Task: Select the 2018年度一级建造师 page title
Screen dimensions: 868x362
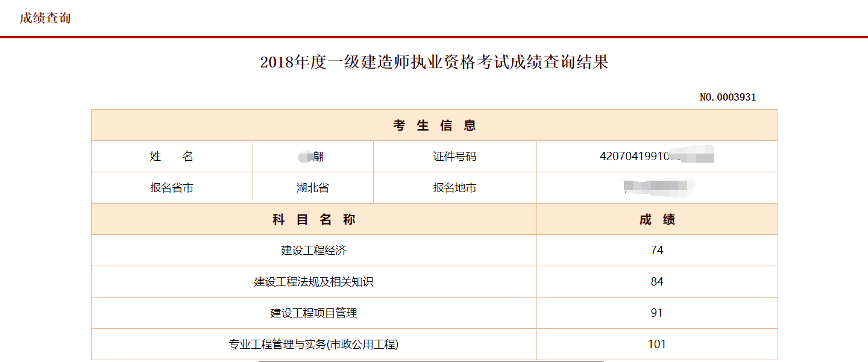Action: point(434,62)
